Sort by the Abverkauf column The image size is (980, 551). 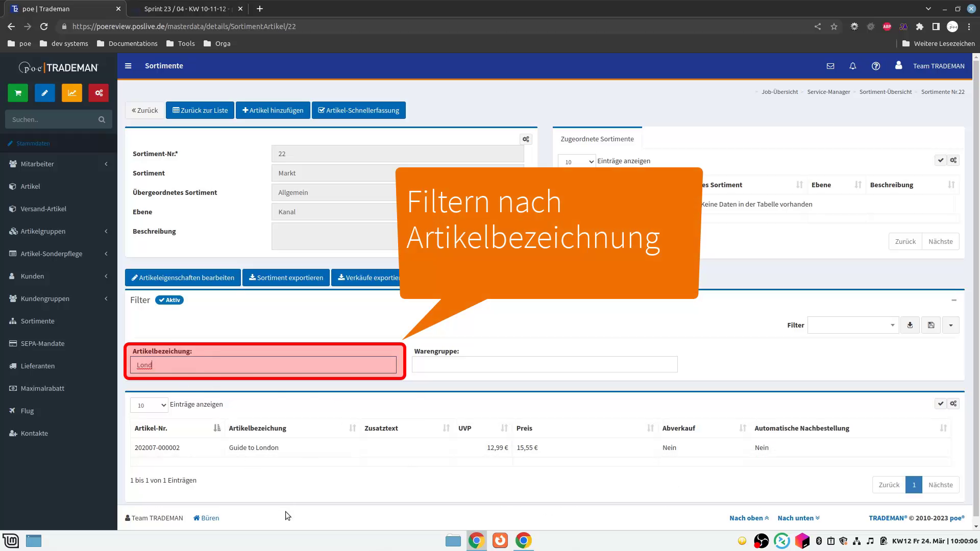pos(704,428)
